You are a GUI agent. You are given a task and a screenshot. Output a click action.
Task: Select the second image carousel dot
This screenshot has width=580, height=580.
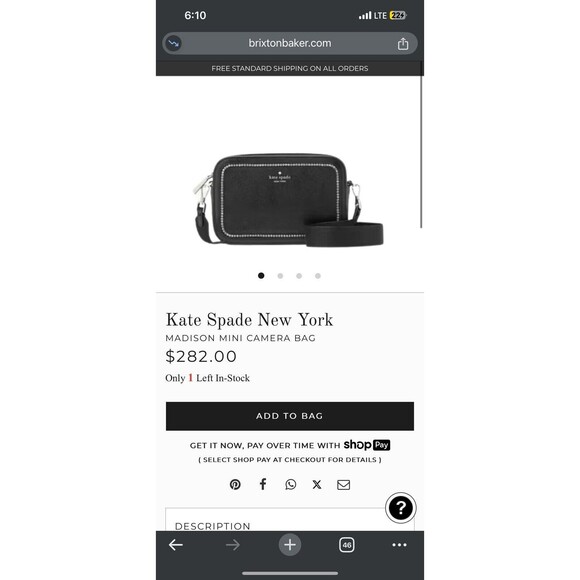[280, 276]
